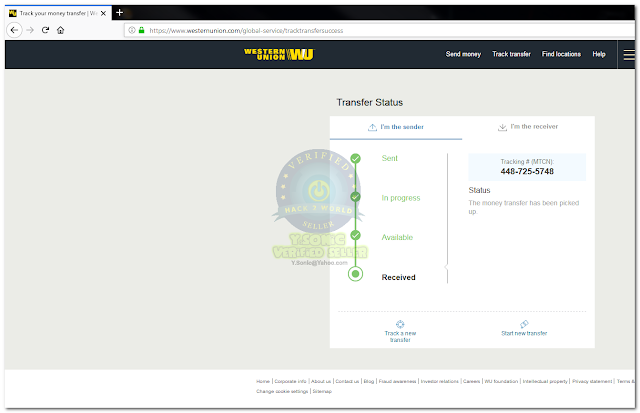640x413 pixels.
Task: Open Home footer link
Action: pos(263,381)
